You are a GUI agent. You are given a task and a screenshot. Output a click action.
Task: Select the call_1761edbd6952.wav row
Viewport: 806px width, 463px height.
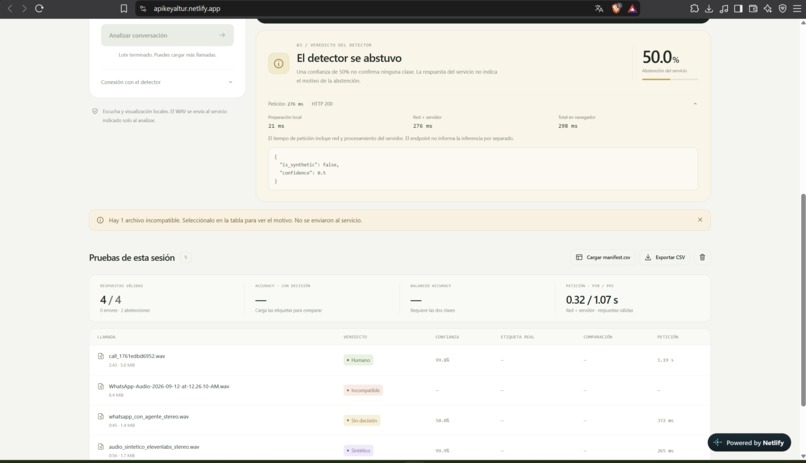coord(399,360)
